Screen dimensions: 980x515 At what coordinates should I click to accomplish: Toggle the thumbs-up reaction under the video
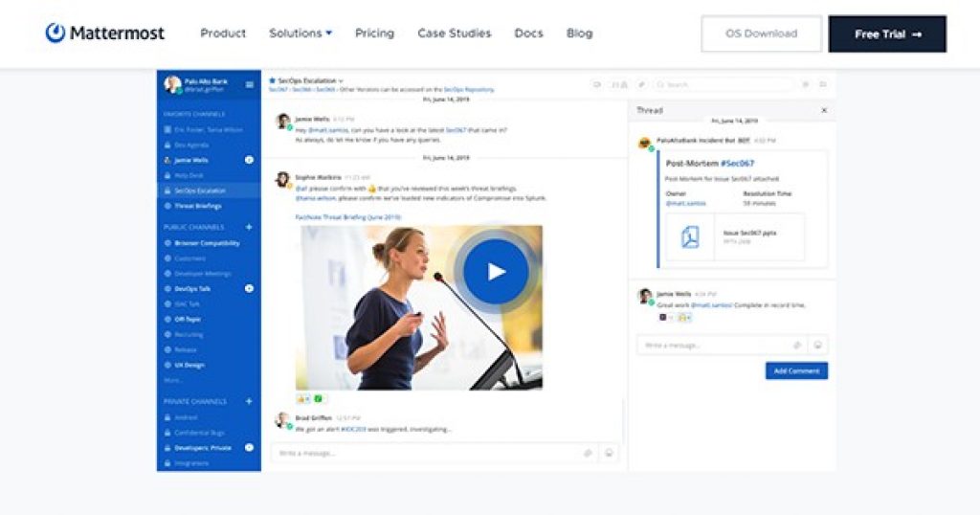(x=303, y=399)
